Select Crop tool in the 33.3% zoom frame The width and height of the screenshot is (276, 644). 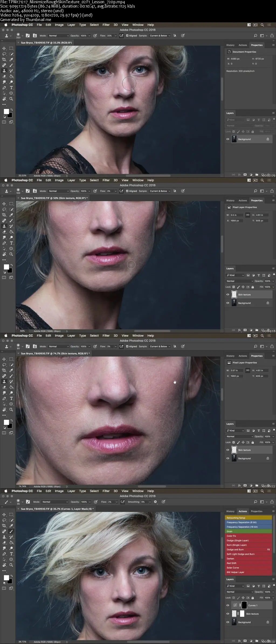pos(4,60)
